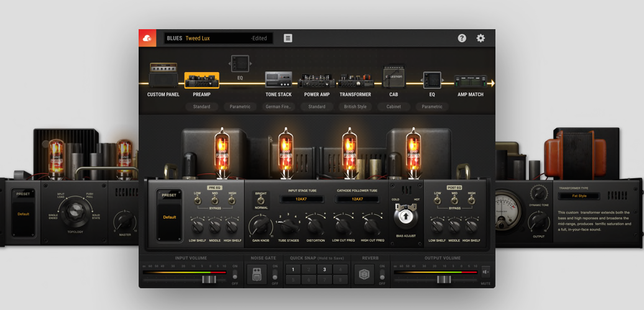Click left arrow of EQ above signal chain

point(229,63)
